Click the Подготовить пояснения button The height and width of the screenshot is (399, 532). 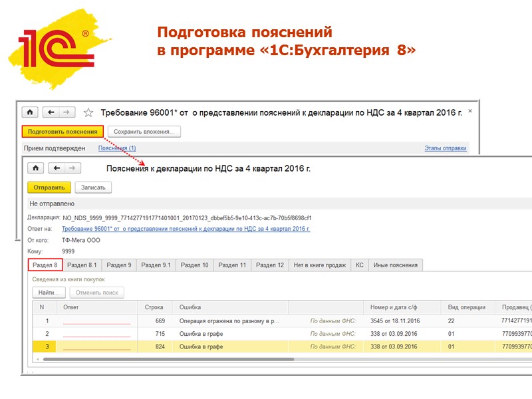63,132
